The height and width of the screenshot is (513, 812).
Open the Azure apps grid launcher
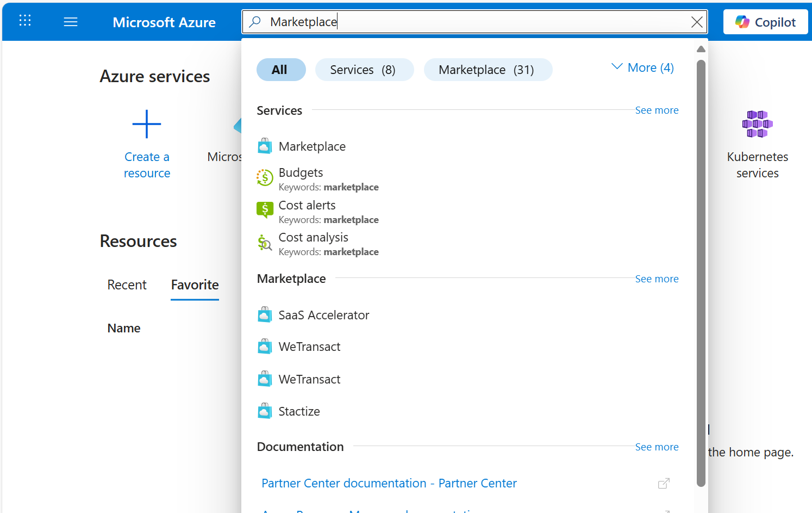coord(25,21)
